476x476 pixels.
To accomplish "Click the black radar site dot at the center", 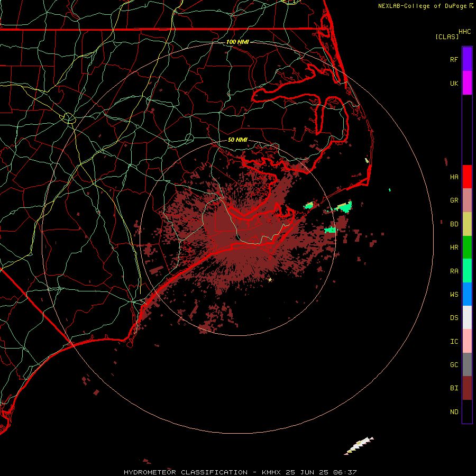I will pyautogui.click(x=237, y=237).
